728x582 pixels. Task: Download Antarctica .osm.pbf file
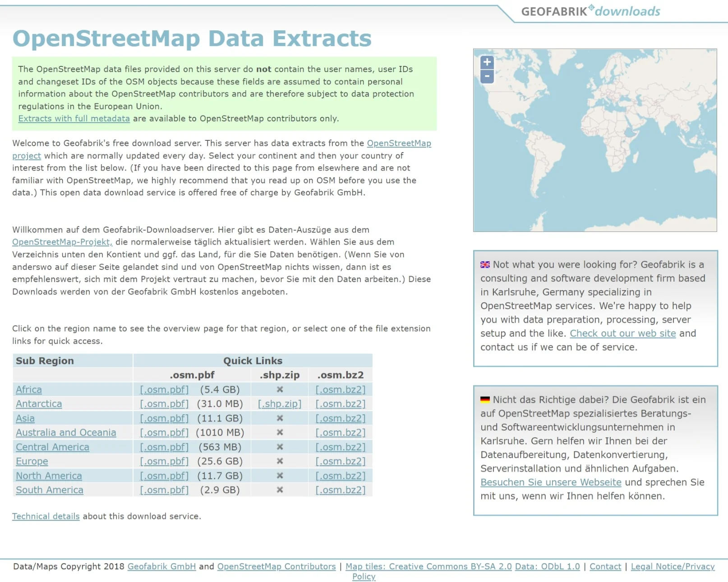pyautogui.click(x=164, y=404)
